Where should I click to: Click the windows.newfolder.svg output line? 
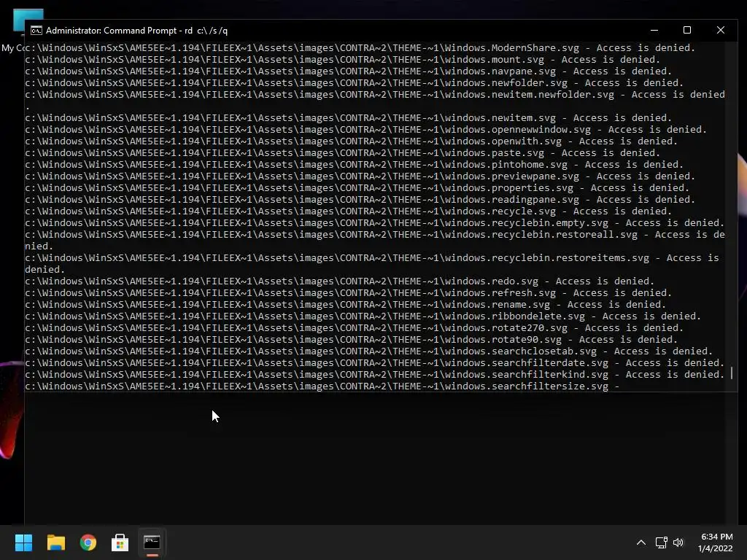coord(354,83)
